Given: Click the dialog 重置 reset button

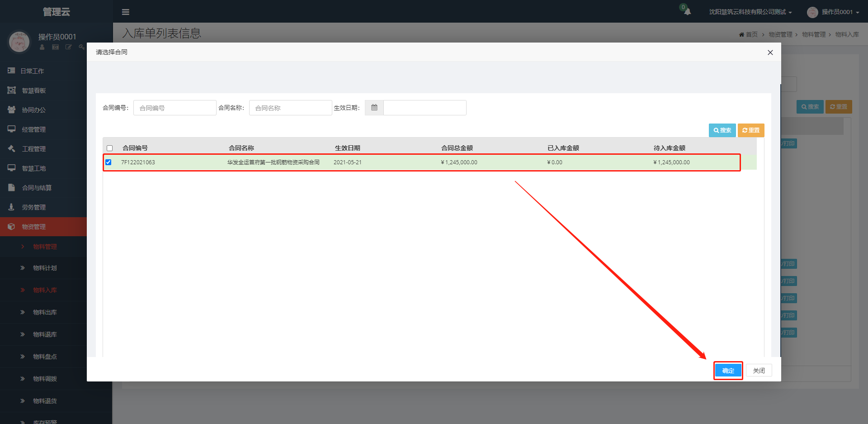Looking at the screenshot, I should coord(751,130).
